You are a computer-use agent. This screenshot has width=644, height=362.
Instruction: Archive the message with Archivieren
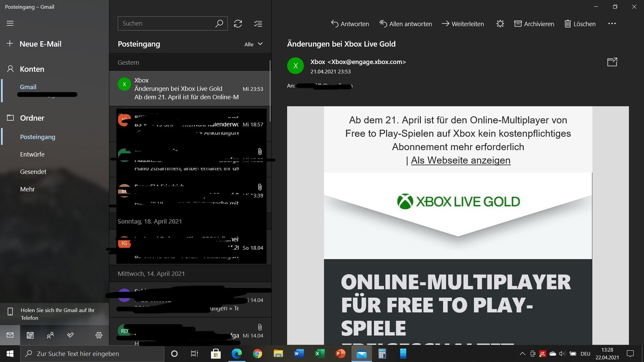534,24
